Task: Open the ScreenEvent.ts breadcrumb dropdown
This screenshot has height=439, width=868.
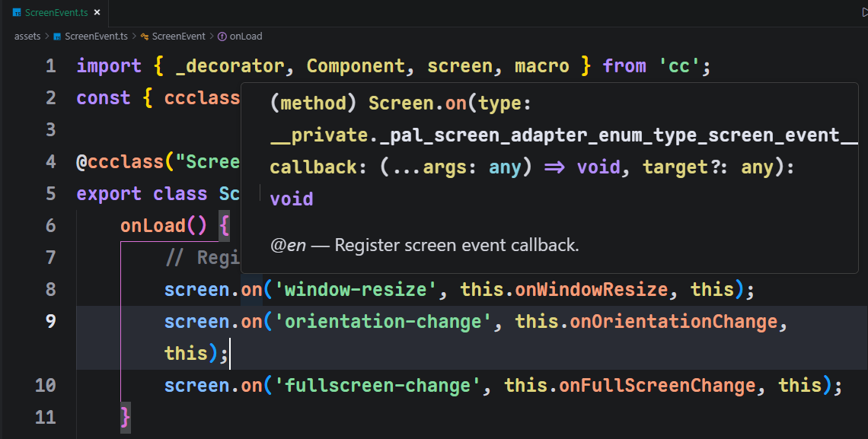Action: [x=97, y=36]
